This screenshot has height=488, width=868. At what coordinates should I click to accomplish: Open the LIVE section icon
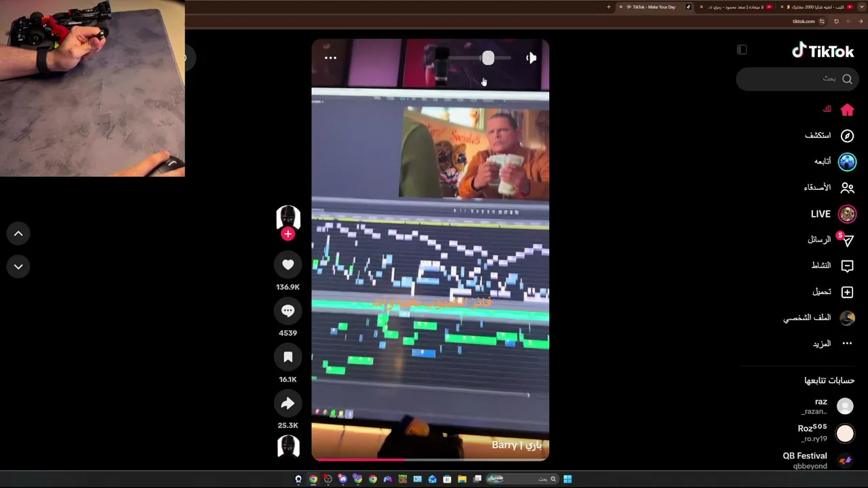847,214
